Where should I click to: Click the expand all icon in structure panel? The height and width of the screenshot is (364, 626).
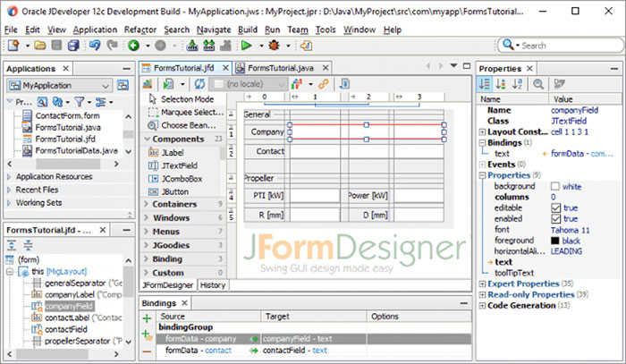(12, 245)
